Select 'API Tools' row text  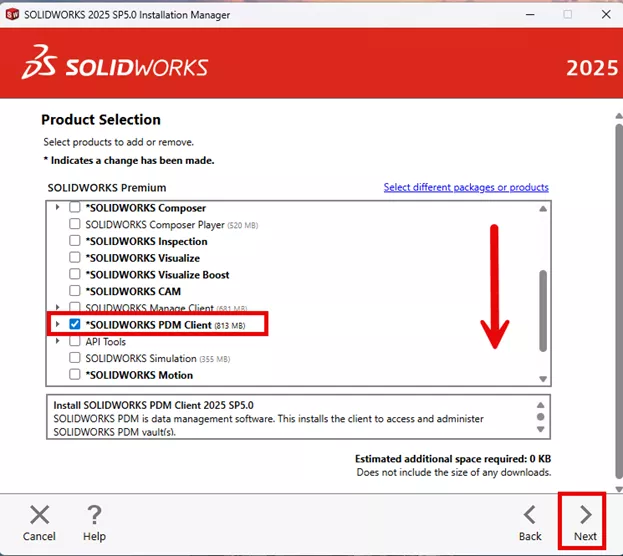[106, 341]
